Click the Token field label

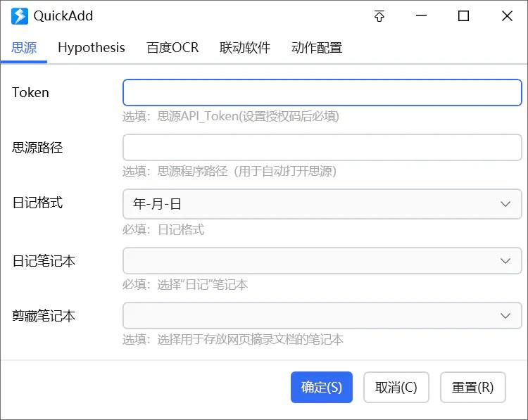click(30, 93)
